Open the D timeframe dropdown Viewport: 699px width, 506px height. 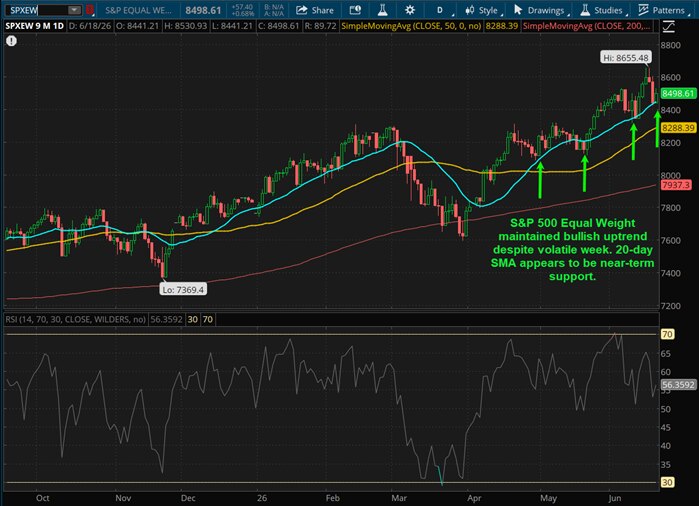[x=440, y=10]
